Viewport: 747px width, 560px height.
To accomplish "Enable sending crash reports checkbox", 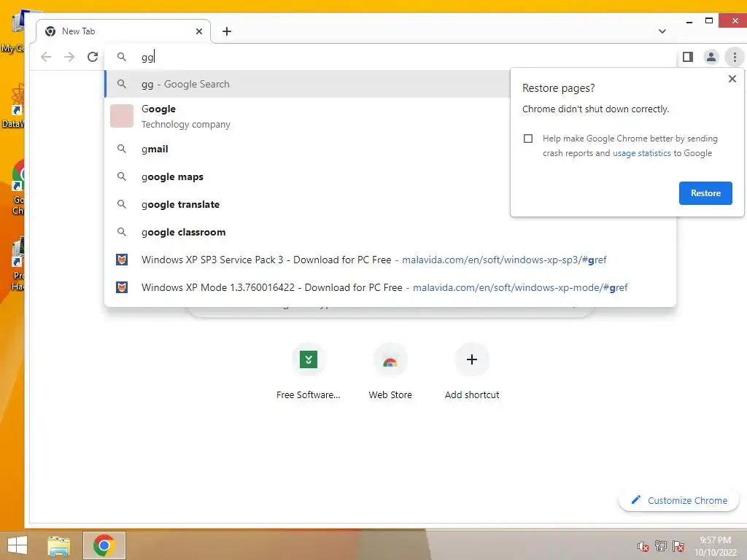I will 528,139.
